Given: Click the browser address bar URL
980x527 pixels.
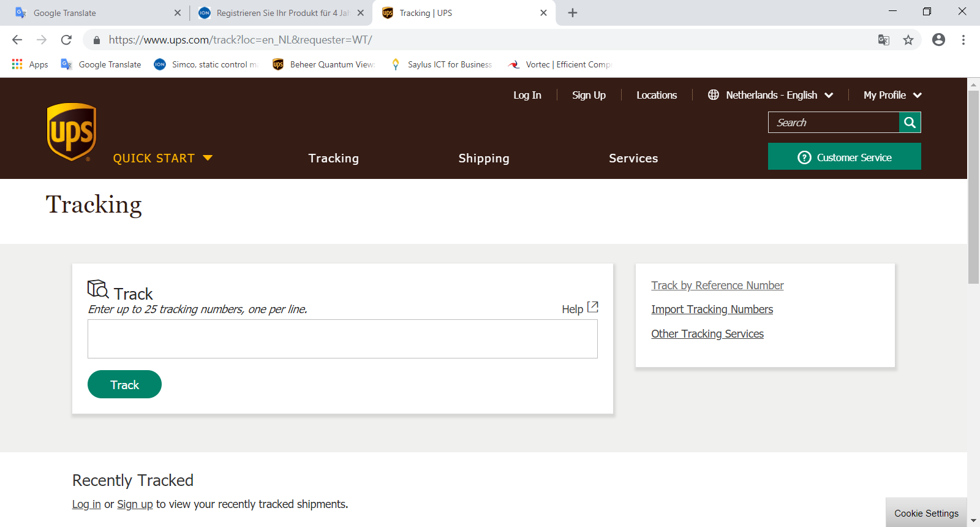Looking at the screenshot, I should tap(241, 40).
